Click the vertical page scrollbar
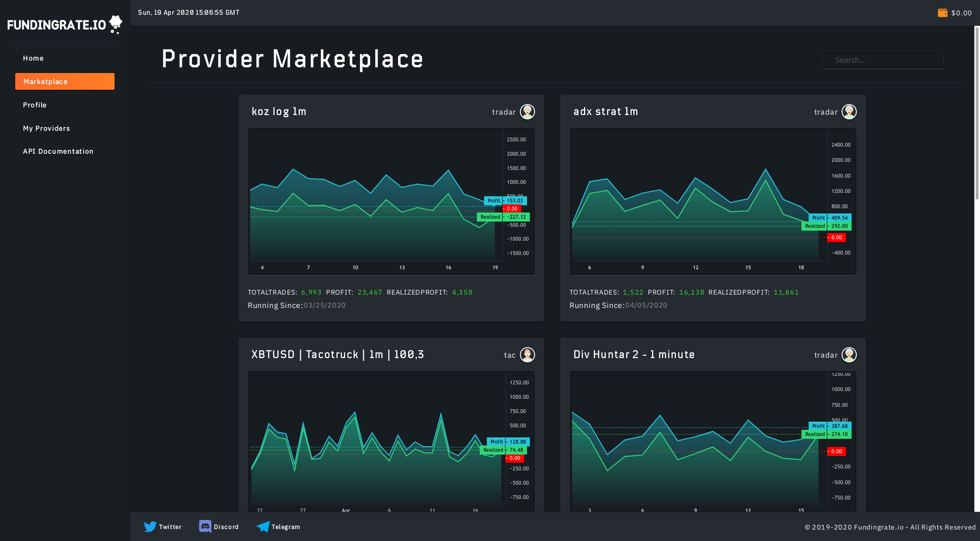The height and width of the screenshot is (541, 980). (x=977, y=113)
